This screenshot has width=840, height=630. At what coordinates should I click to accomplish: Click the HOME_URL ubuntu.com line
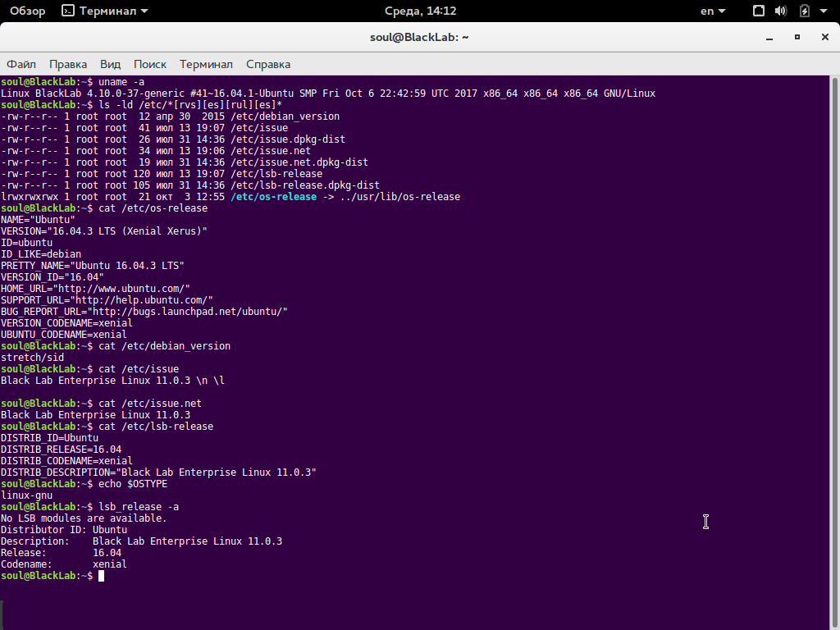(x=95, y=289)
